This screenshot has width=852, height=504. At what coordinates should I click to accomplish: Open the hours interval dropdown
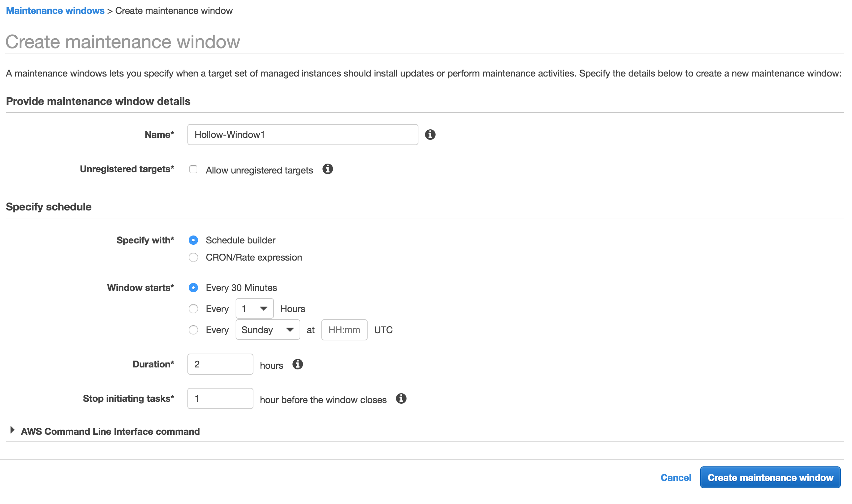(x=254, y=309)
